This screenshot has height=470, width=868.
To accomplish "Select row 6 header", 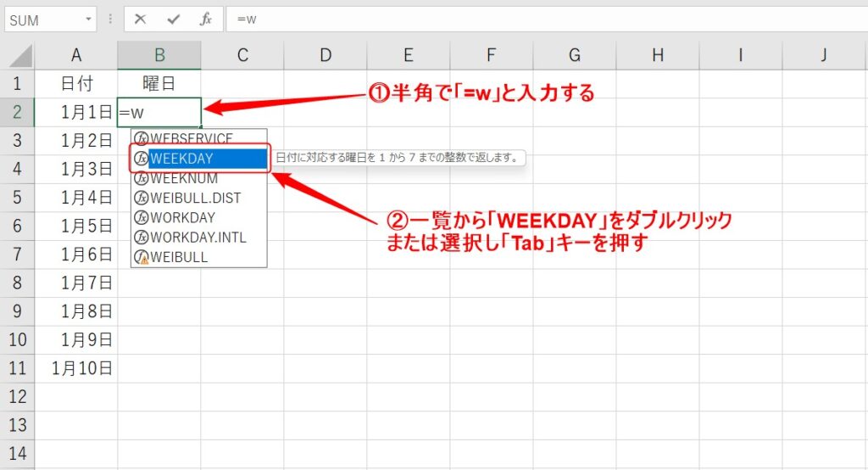I will pos(17,227).
